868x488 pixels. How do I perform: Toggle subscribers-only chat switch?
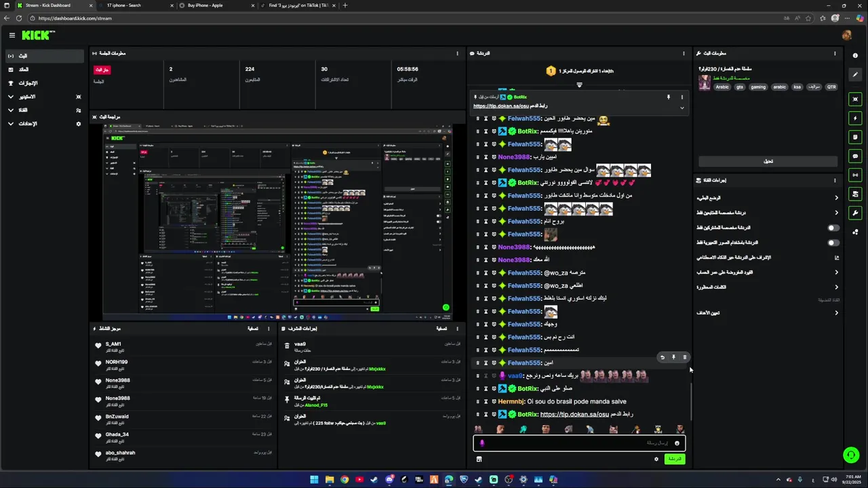click(833, 228)
